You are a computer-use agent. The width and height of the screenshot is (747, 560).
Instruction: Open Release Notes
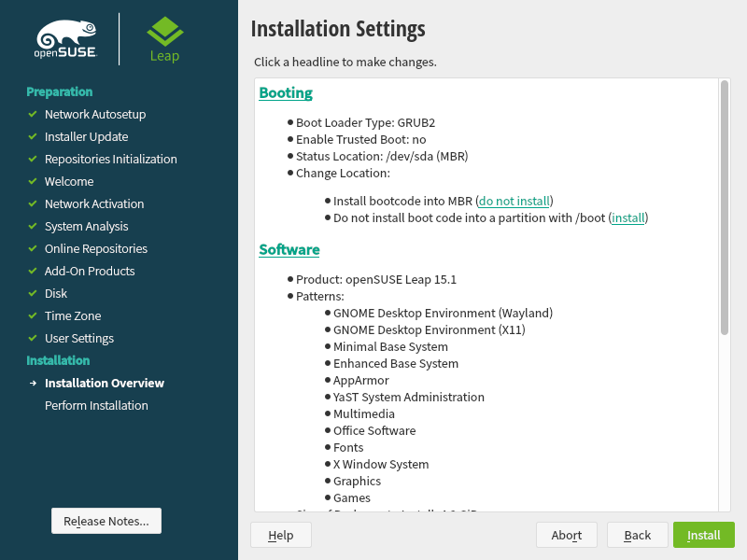tap(106, 521)
